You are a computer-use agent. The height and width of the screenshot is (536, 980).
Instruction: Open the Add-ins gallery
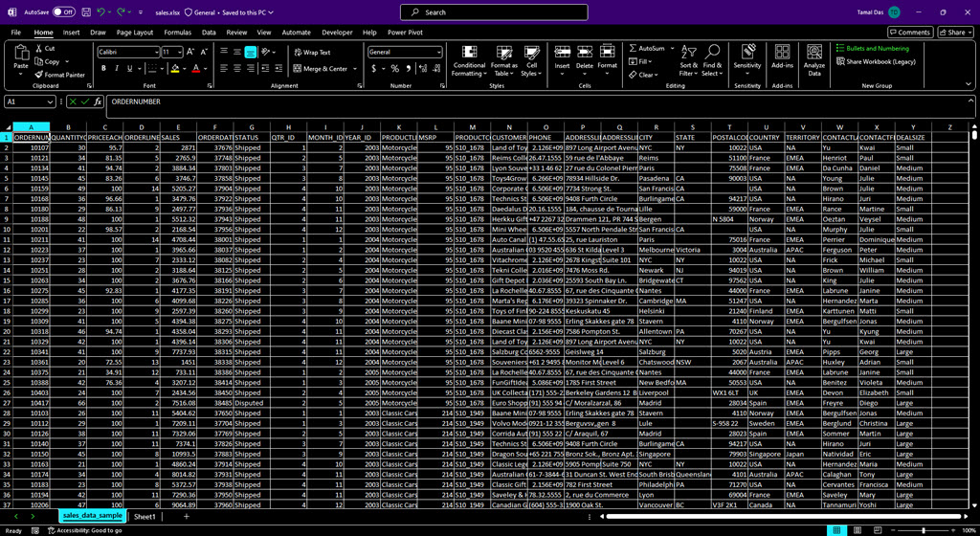pos(782,56)
